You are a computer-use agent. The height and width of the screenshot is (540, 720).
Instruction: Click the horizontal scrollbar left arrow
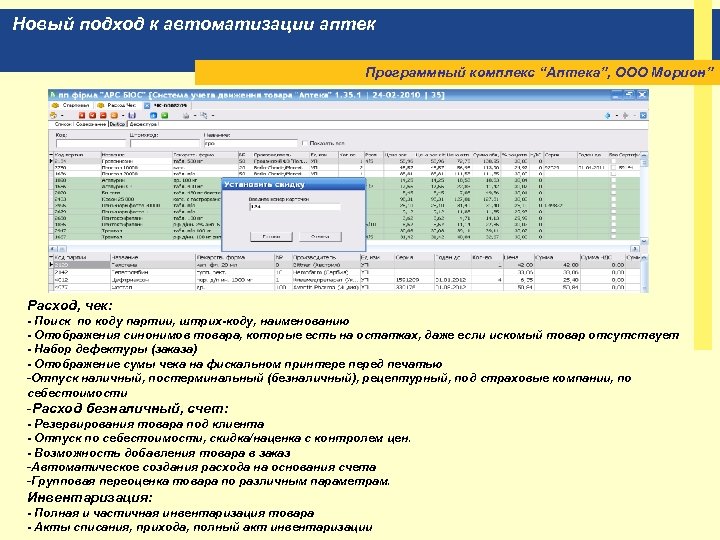(53, 248)
